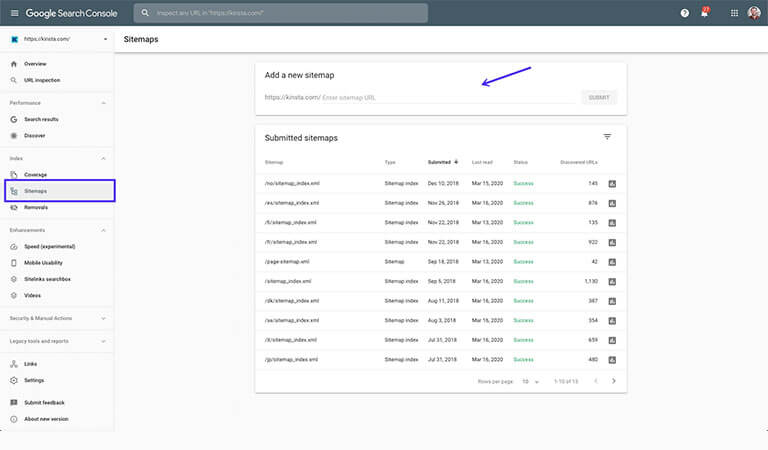Click the Discover asterisk icon

coord(14,136)
